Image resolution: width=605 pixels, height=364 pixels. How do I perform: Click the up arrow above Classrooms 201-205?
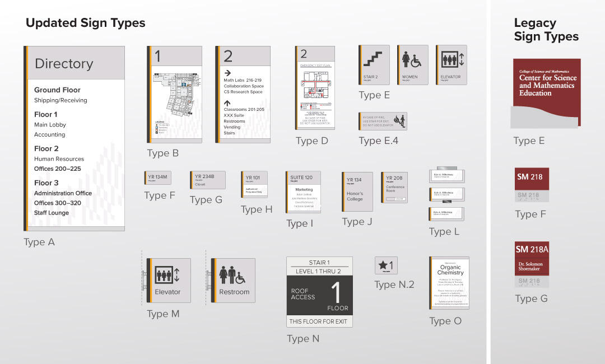[x=227, y=103]
